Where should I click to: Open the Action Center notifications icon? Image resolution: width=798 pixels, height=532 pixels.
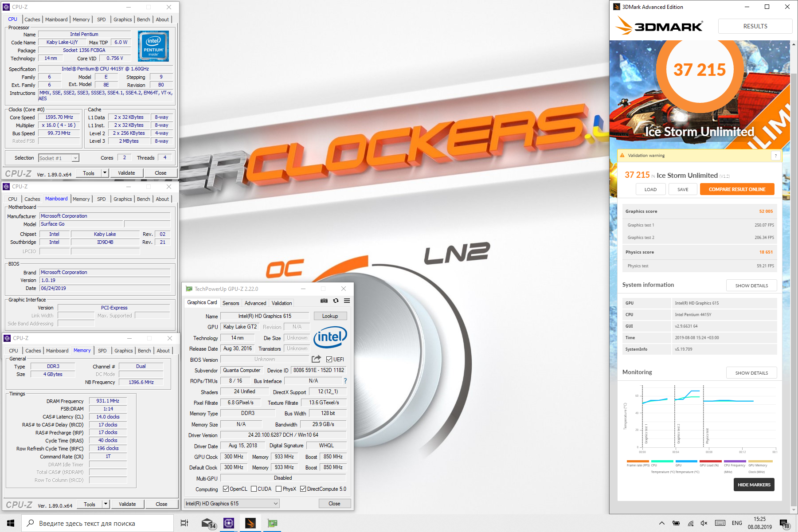point(784,524)
